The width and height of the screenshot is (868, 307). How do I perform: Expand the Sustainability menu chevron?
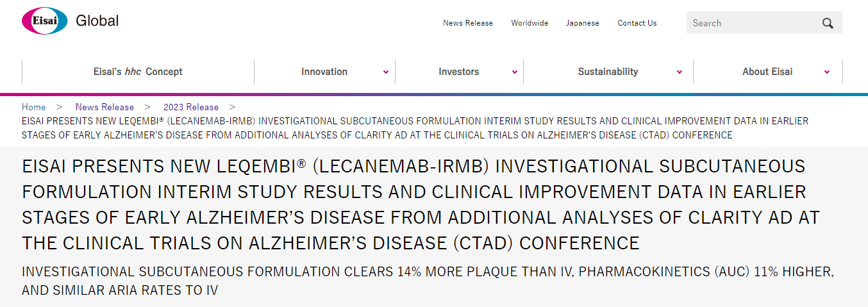680,72
